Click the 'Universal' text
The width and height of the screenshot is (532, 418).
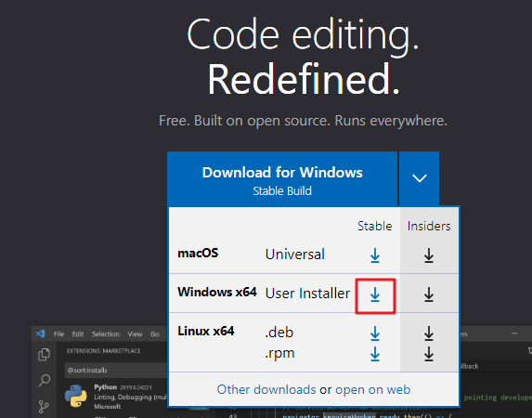[295, 255]
